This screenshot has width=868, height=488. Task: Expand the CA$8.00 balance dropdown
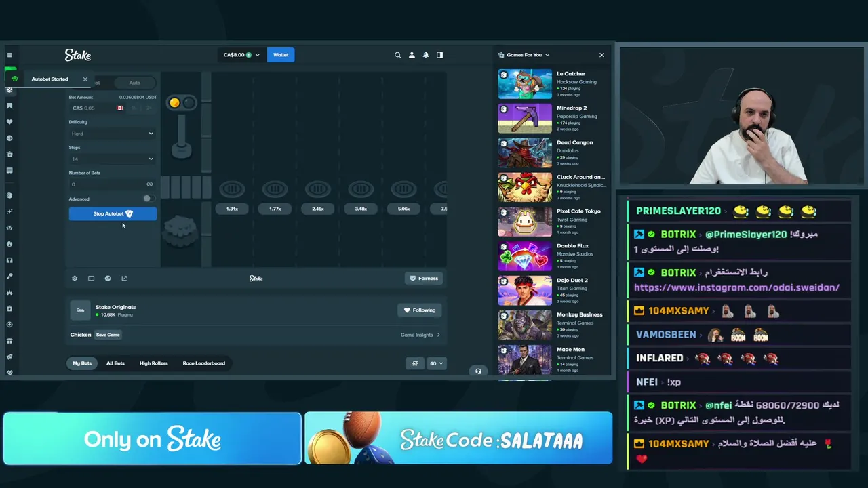[x=241, y=55]
